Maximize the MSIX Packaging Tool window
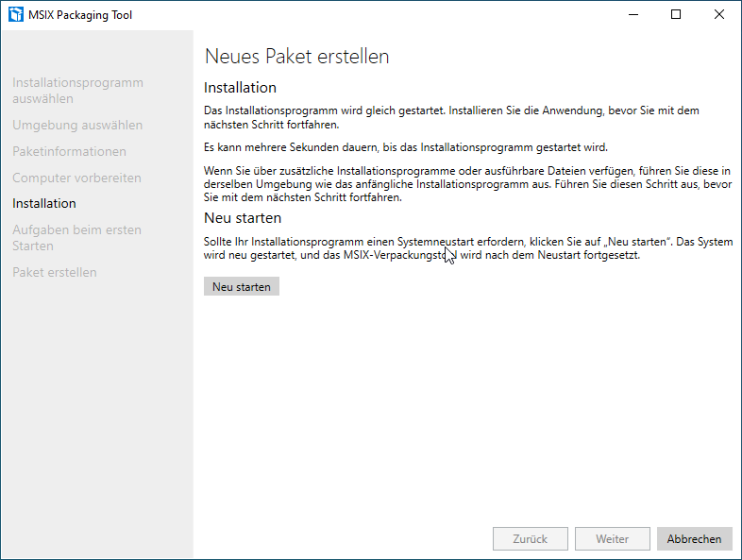742x560 pixels. (676, 15)
